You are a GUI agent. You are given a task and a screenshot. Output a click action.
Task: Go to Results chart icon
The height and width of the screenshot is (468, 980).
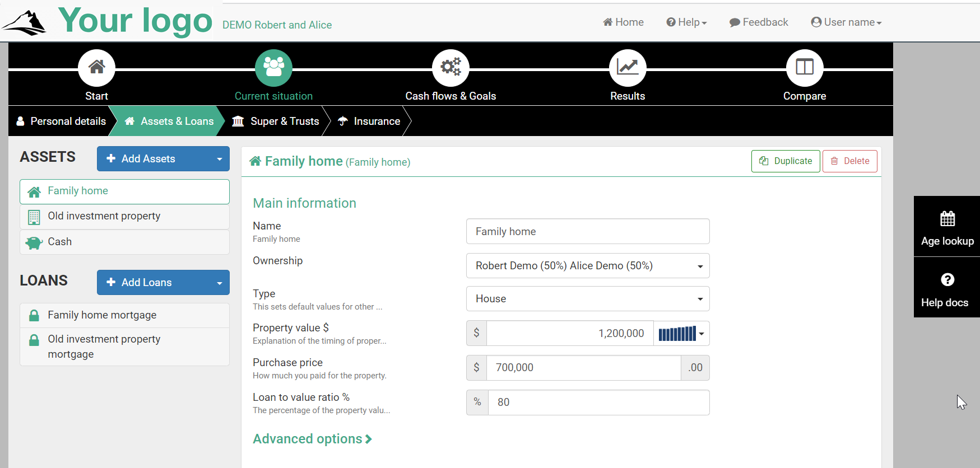(x=628, y=68)
